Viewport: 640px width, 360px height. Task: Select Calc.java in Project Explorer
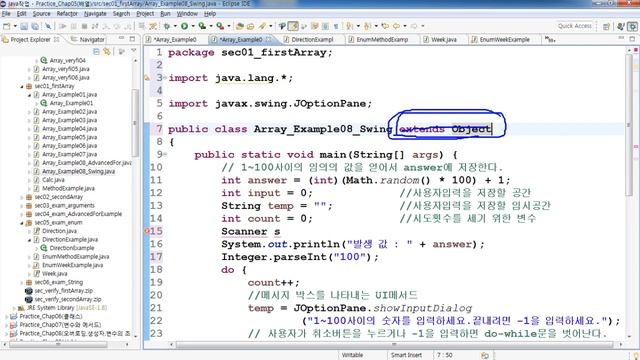point(53,180)
